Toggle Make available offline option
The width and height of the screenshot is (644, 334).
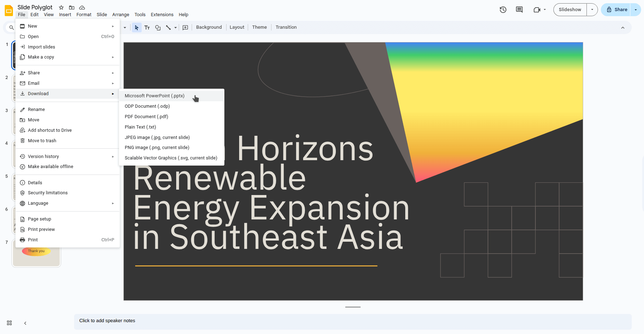click(50, 167)
